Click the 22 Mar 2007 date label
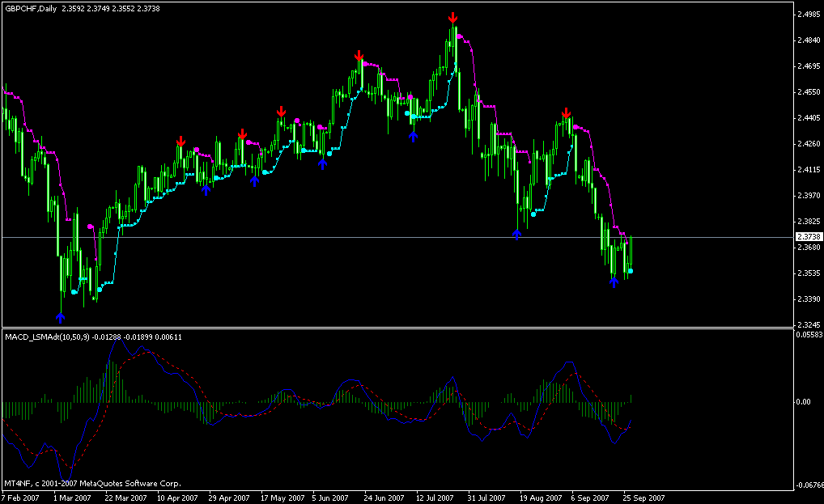The height and width of the screenshot is (504, 824). [125, 498]
